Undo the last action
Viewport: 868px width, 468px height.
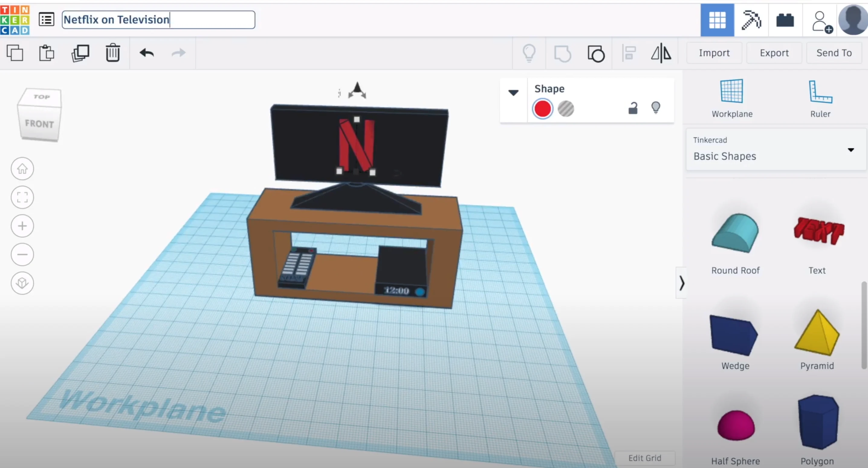147,53
